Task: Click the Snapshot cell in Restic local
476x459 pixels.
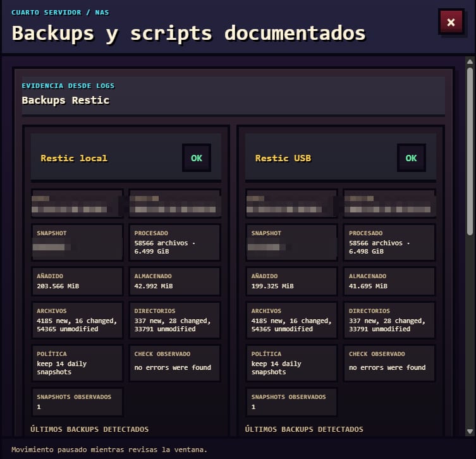Action: click(77, 243)
